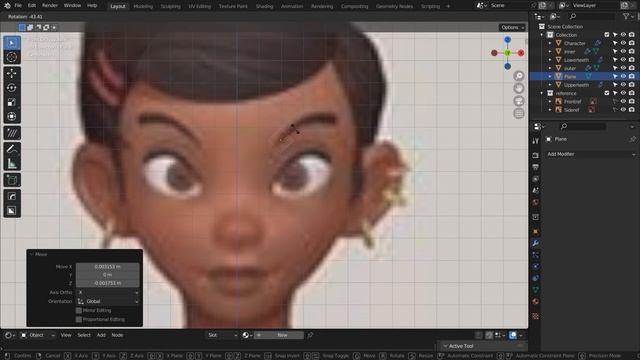Switch to the Layout workspace tab
Screen dimensions: 640x360
click(x=118, y=6)
